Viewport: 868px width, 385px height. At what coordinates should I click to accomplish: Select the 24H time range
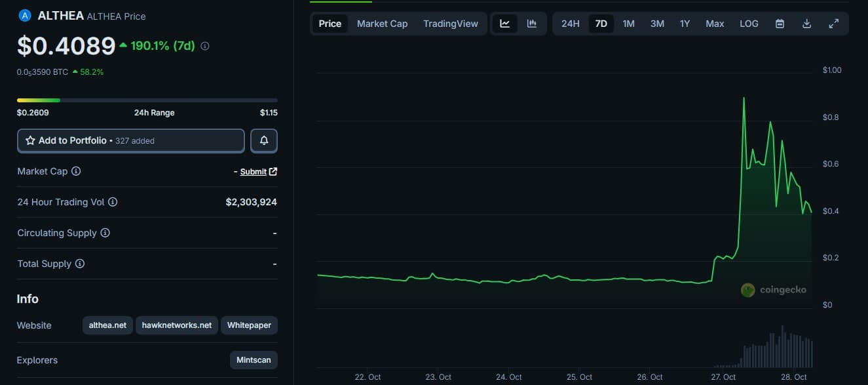[x=570, y=24]
